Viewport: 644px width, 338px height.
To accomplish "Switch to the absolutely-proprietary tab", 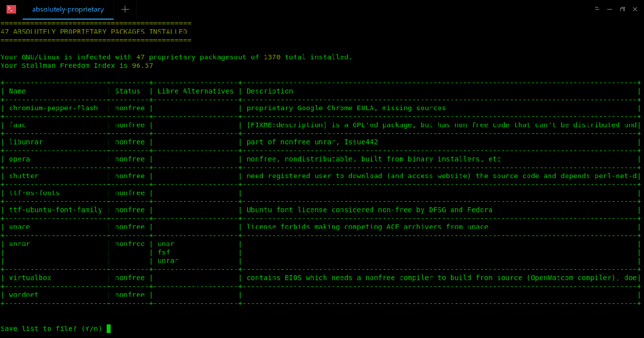I will [x=68, y=9].
